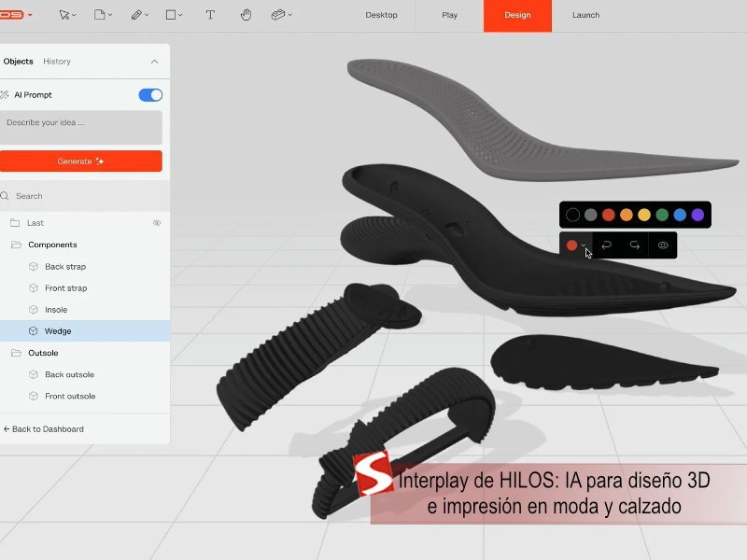Select the pencil drawing tool
The image size is (747, 560).
point(136,14)
